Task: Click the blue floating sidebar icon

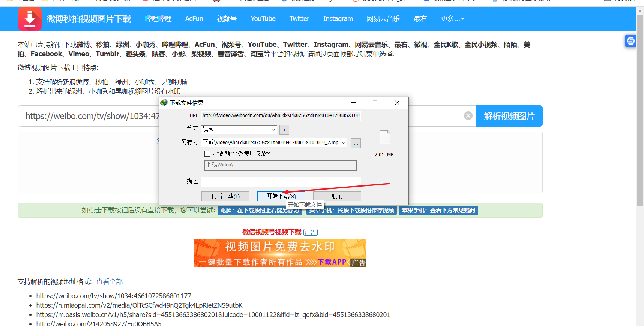Action: click(630, 41)
